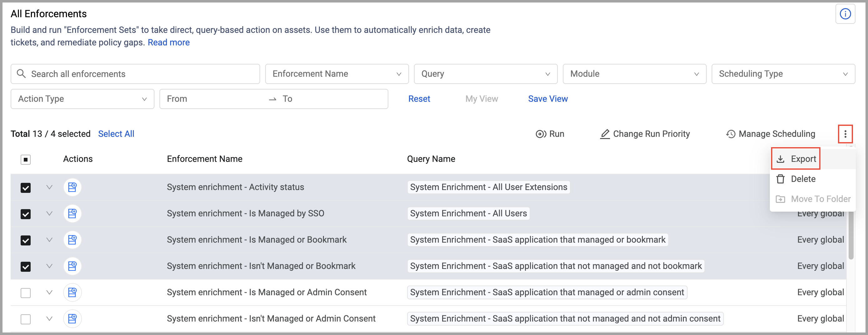Click action icon for Is Managed by SSO row
The width and height of the screenshot is (868, 335).
72,213
